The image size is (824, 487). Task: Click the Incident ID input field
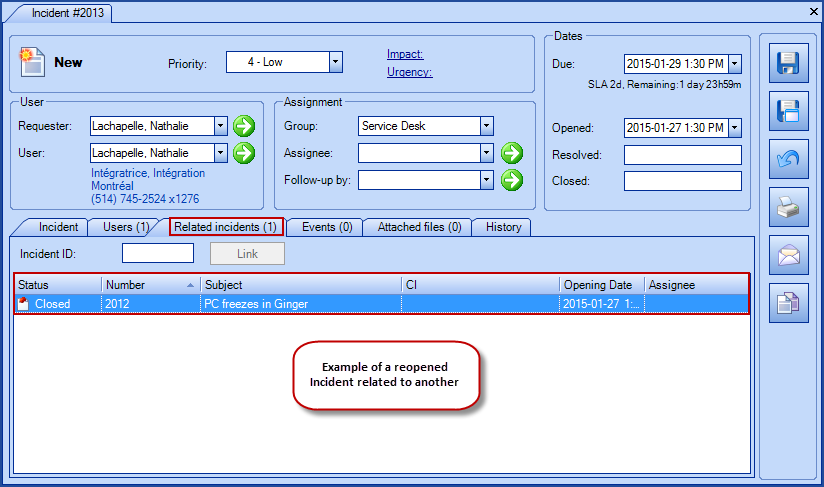[x=157, y=254]
